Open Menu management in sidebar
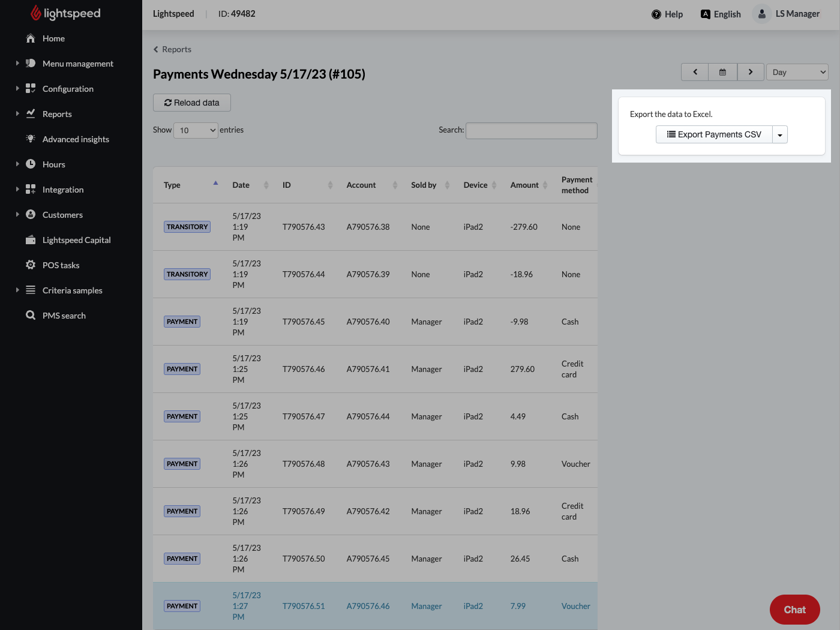This screenshot has height=630, width=840. (77, 64)
